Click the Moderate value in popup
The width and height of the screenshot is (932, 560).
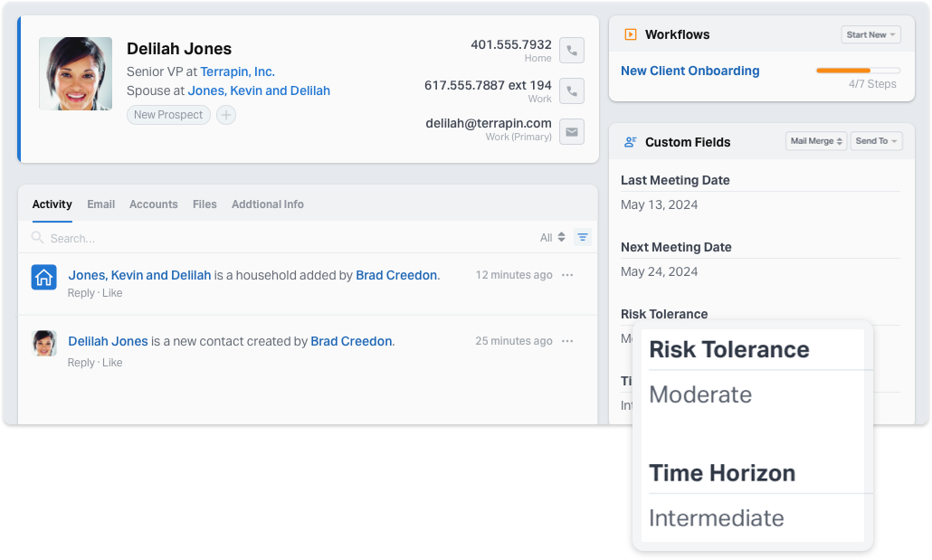tap(700, 394)
